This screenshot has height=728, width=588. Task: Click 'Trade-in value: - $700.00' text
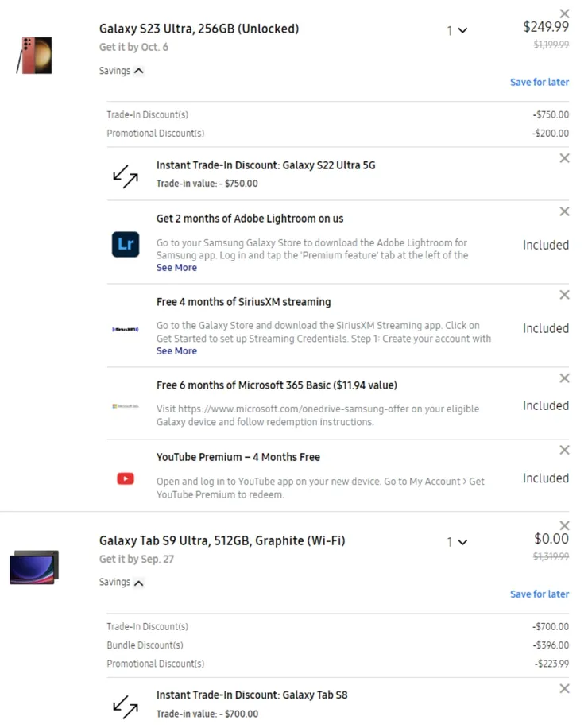(207, 714)
